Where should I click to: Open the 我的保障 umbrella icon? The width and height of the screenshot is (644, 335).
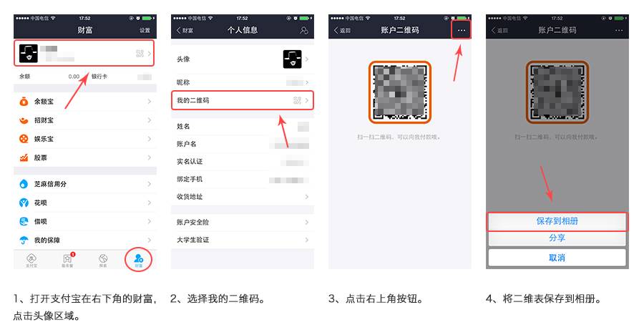coord(24,240)
